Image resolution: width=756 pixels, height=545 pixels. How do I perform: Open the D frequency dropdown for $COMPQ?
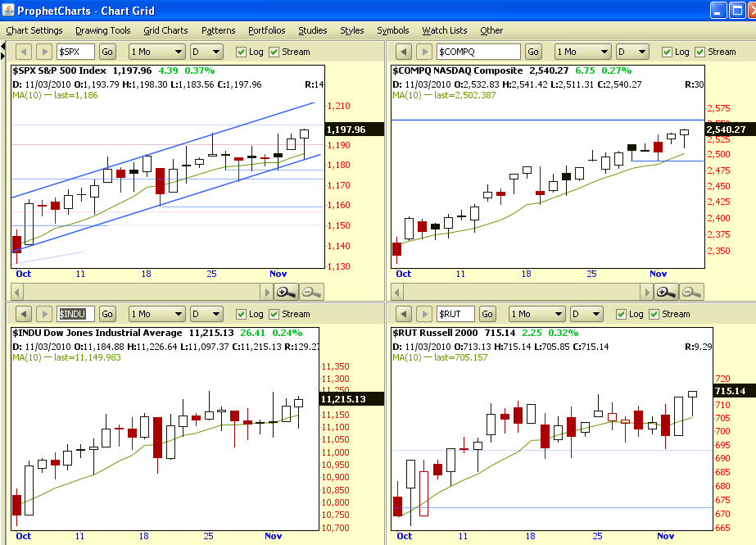(632, 52)
